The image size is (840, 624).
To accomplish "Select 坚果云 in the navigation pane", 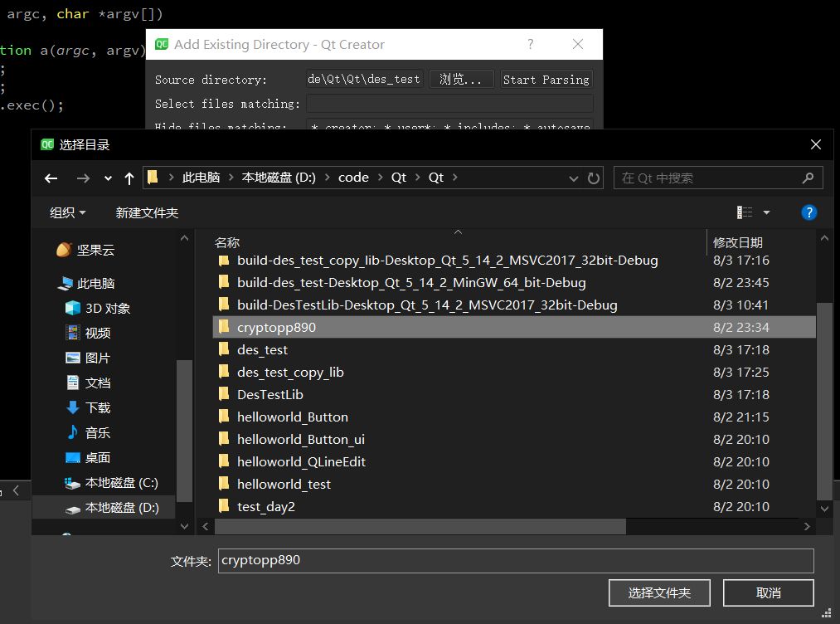I will pos(96,250).
